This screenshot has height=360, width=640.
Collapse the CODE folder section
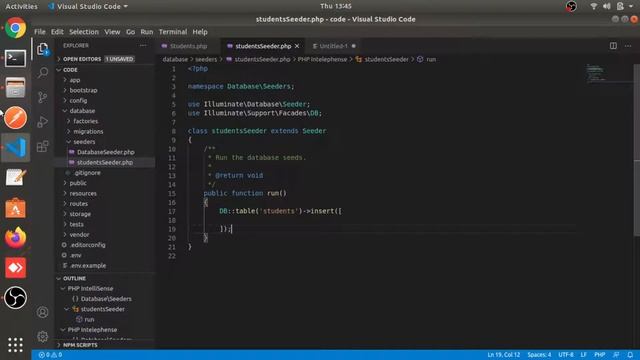point(105,70)
